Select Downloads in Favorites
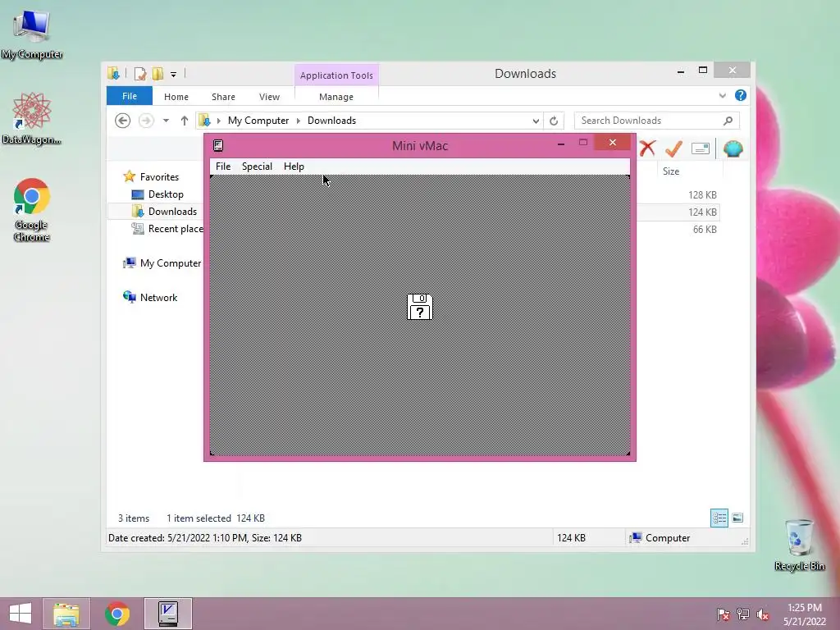 tap(172, 212)
